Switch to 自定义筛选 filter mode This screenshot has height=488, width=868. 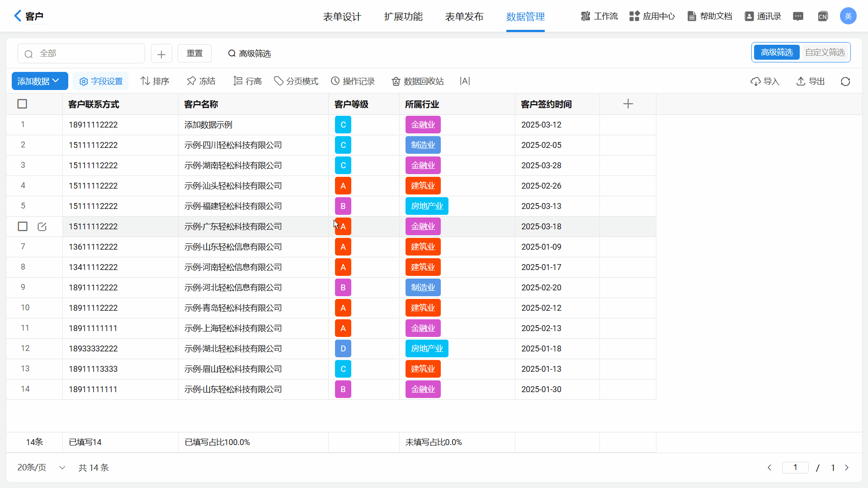(825, 52)
